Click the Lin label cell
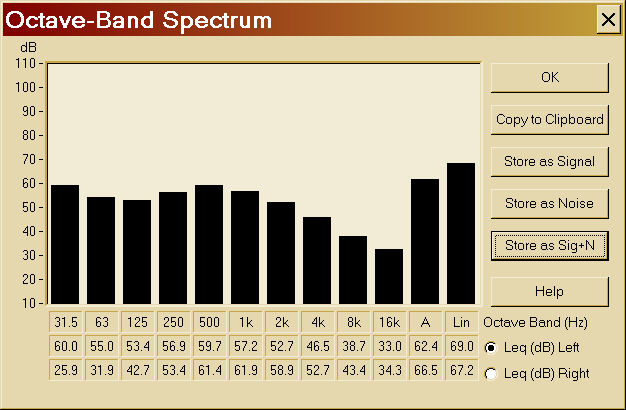This screenshot has width=626, height=410. tap(462, 322)
